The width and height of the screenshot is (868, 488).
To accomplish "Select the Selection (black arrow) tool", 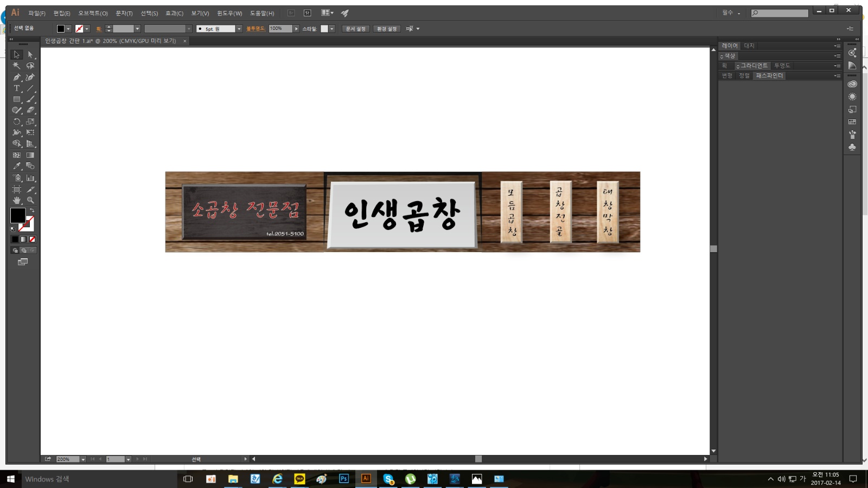I will point(17,55).
